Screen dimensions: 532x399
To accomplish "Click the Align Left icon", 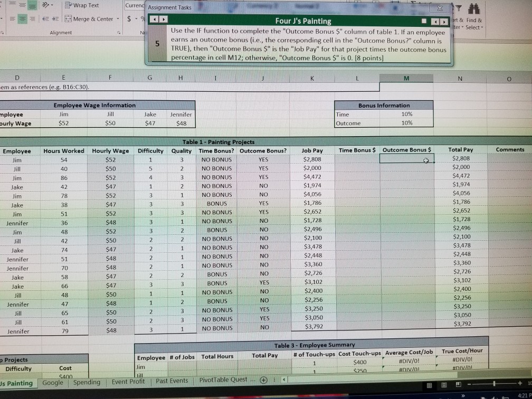I will 12,18.
